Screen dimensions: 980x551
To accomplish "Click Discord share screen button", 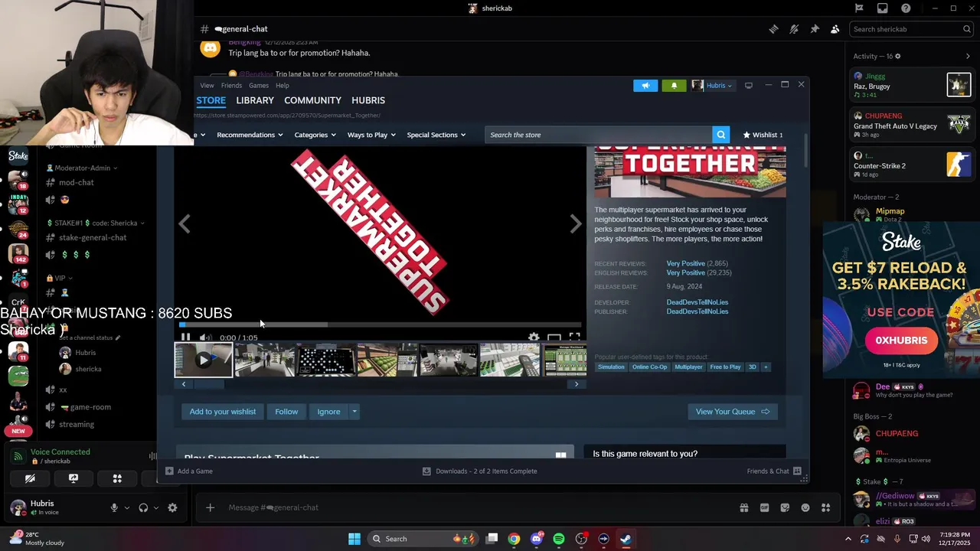I will pyautogui.click(x=73, y=478).
